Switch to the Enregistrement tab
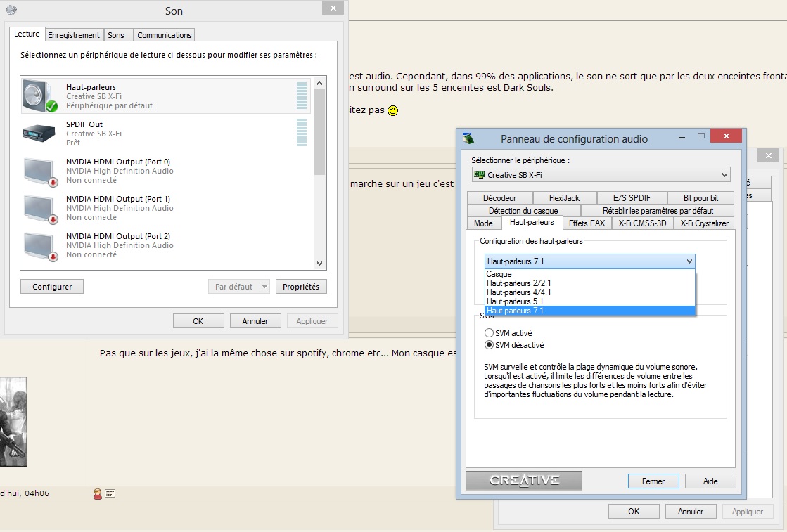This screenshot has width=787, height=532. (74, 35)
